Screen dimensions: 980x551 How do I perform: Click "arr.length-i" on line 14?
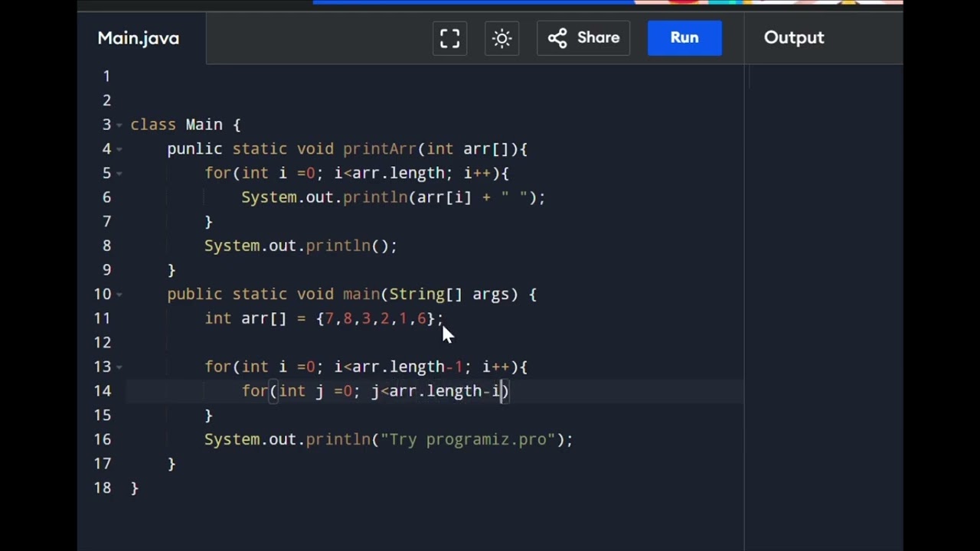tap(445, 391)
